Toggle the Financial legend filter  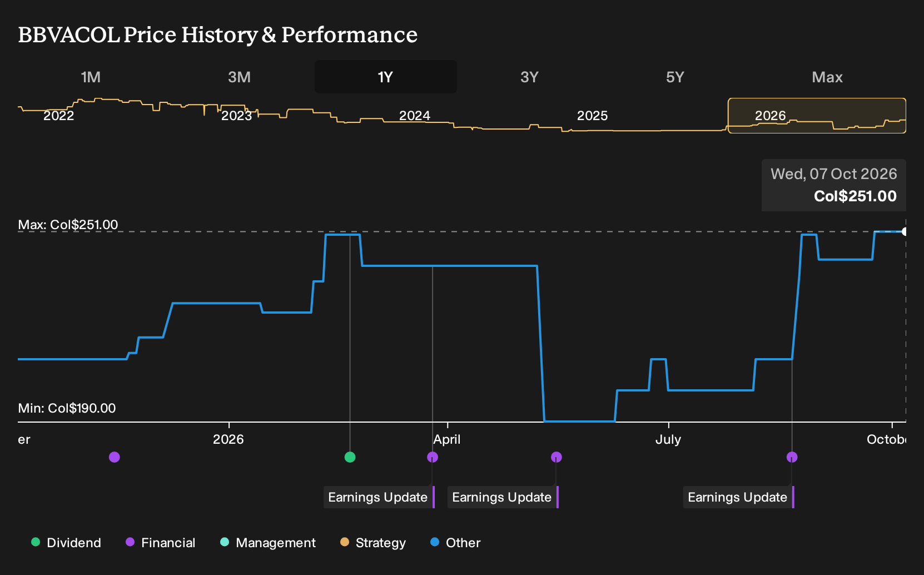[160, 543]
